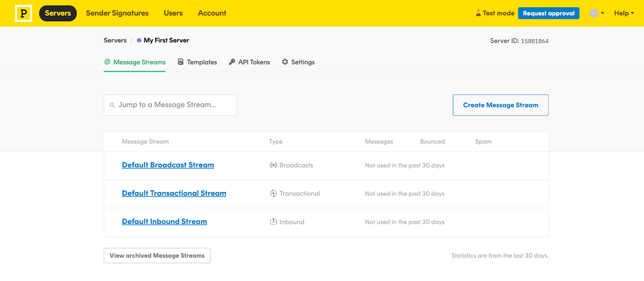Expand the Help menu
This screenshot has height=281, width=644.
[623, 13]
